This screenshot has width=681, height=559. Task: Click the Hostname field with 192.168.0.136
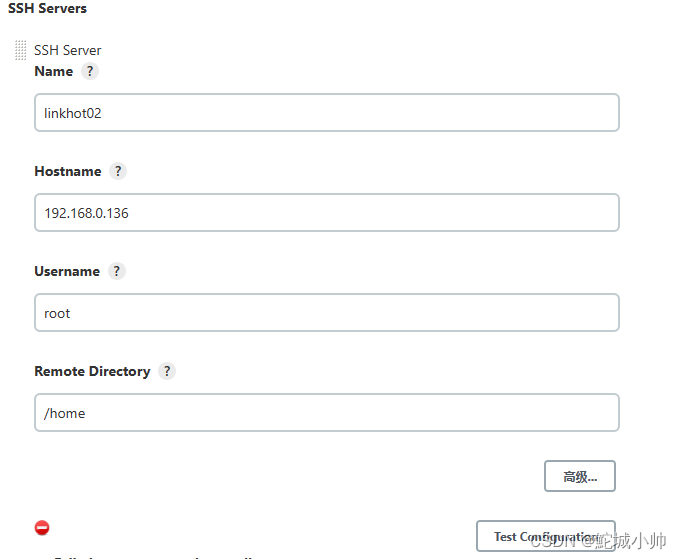coord(327,213)
